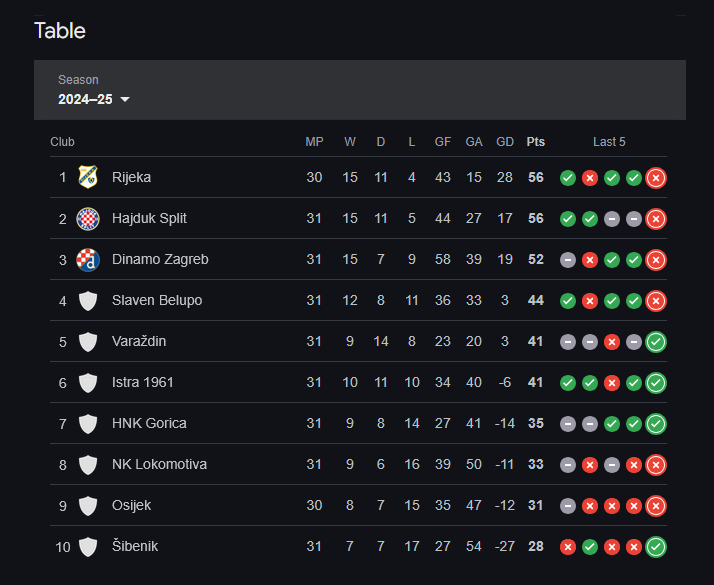The width and height of the screenshot is (714, 585).
Task: Click the Osijek shield icon
Action: tap(88, 505)
